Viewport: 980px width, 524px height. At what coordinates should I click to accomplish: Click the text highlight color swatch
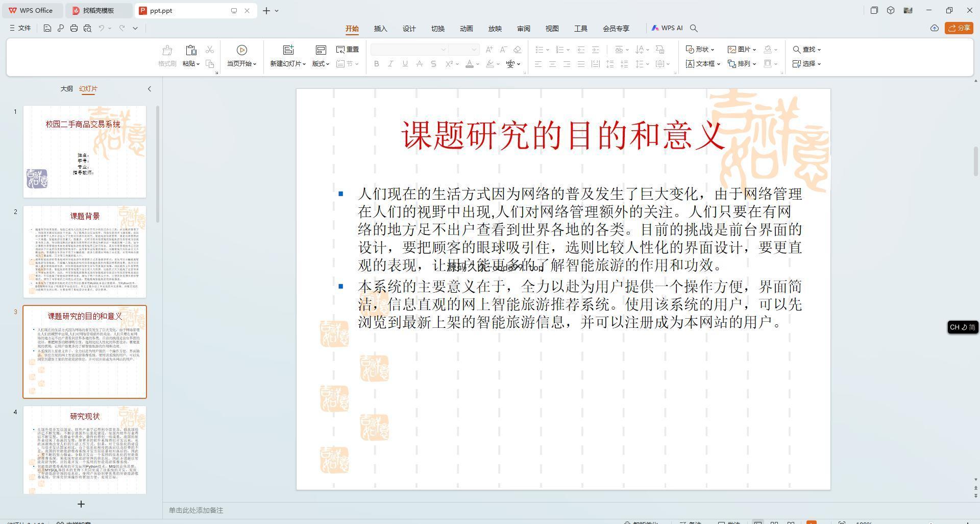pyautogui.click(x=490, y=64)
